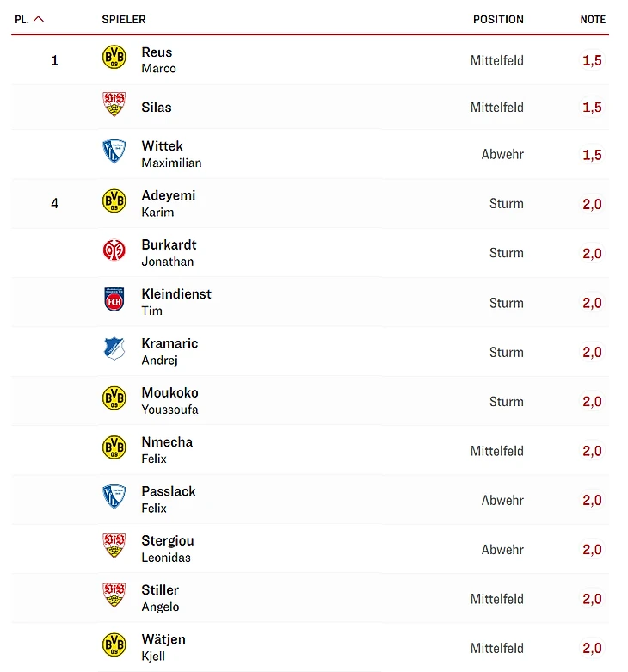Click the VfL Bochum crest beside Passlack

point(114,496)
